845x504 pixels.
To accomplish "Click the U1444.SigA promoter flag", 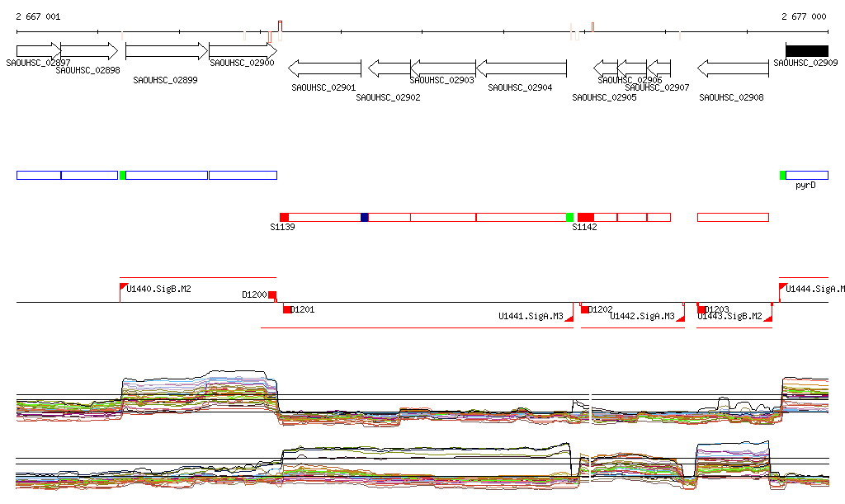I will (x=783, y=287).
